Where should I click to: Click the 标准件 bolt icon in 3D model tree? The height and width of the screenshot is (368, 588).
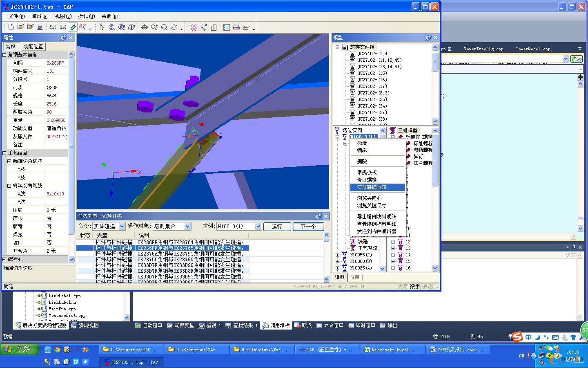[x=401, y=137]
